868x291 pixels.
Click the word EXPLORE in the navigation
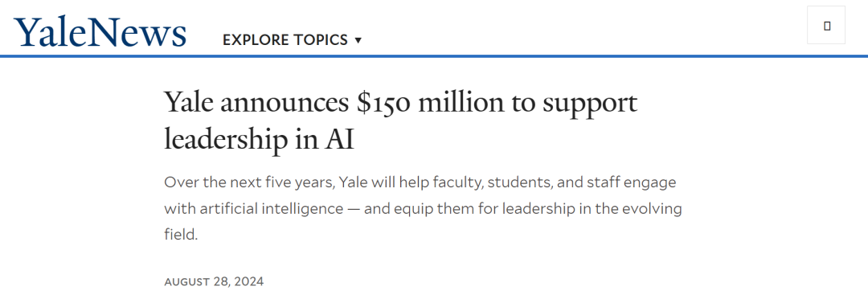click(256, 40)
